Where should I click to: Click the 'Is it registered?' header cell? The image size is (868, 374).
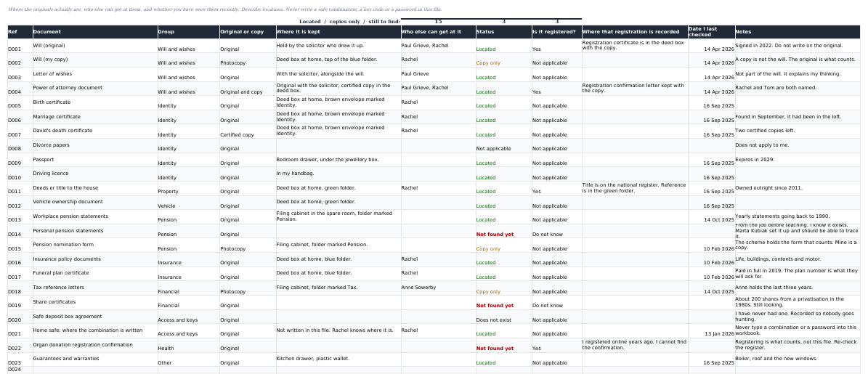click(557, 32)
